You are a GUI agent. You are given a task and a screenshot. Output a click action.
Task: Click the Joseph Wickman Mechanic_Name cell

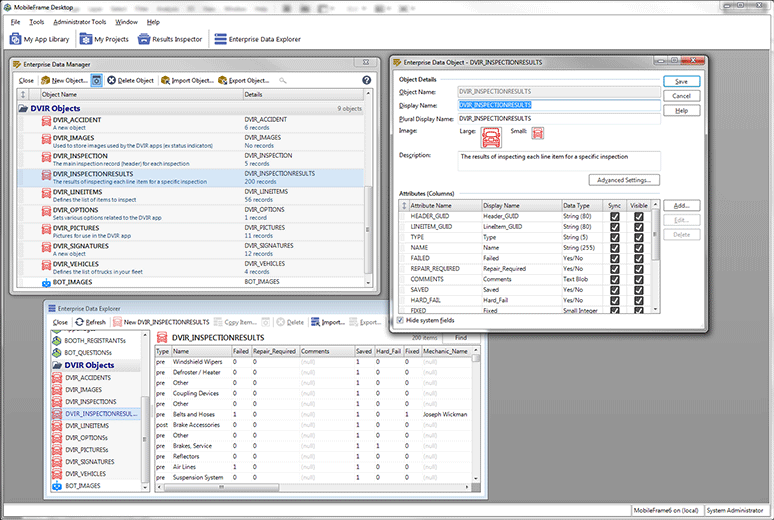click(445, 414)
